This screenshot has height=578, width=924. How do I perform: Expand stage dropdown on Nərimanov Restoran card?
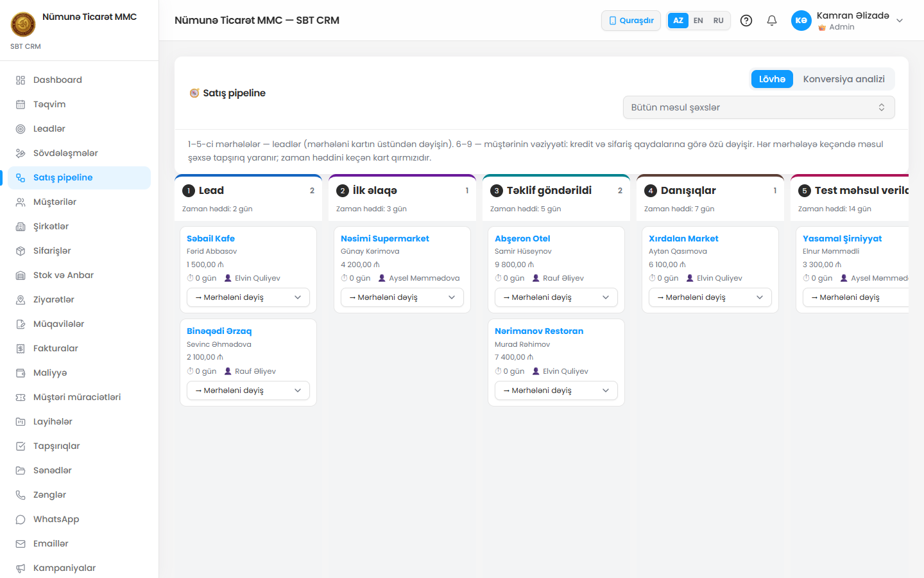pos(556,390)
